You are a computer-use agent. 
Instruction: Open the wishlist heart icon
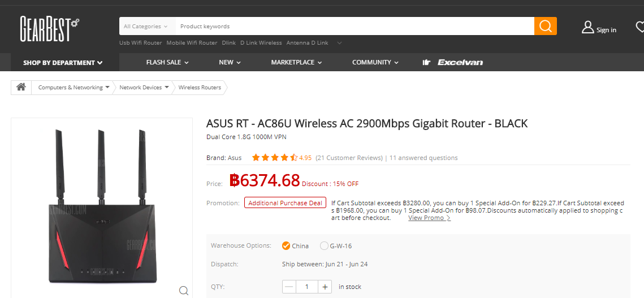(x=640, y=27)
